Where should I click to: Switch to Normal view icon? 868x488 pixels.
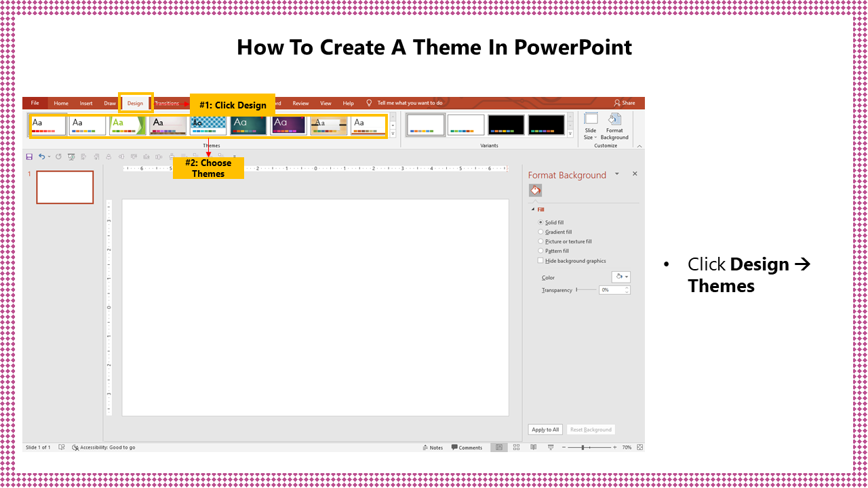(499, 447)
